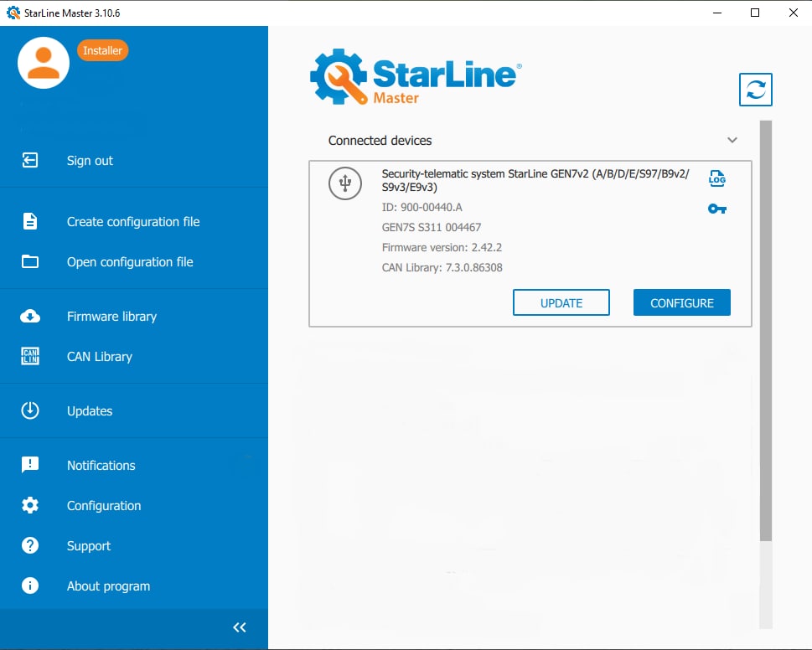This screenshot has width=812, height=650.
Task: Click the Notifications alert icon
Action: point(30,466)
